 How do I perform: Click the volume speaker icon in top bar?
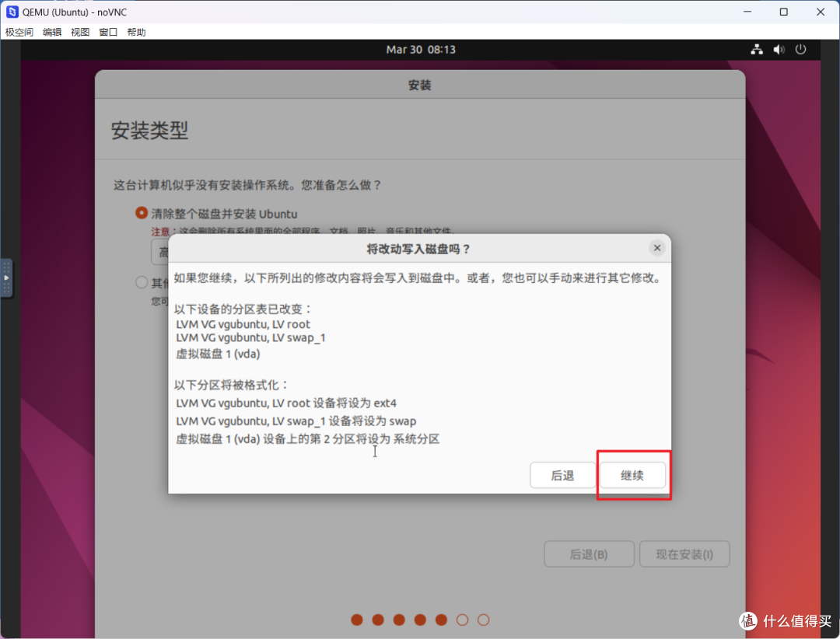coord(779,49)
